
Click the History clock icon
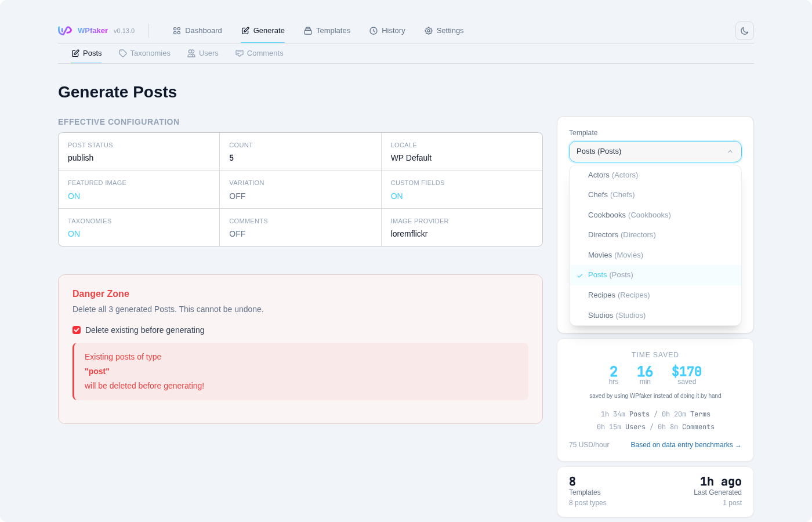pyautogui.click(x=373, y=30)
